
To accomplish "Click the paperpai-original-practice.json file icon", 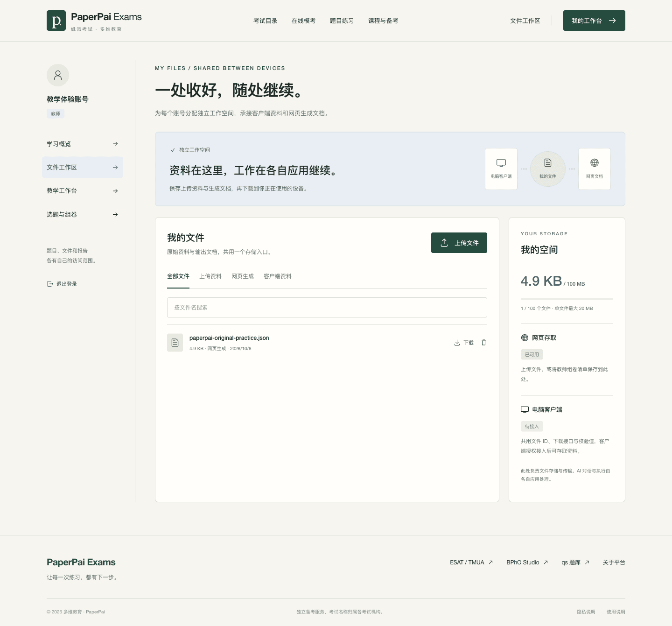I will [175, 343].
